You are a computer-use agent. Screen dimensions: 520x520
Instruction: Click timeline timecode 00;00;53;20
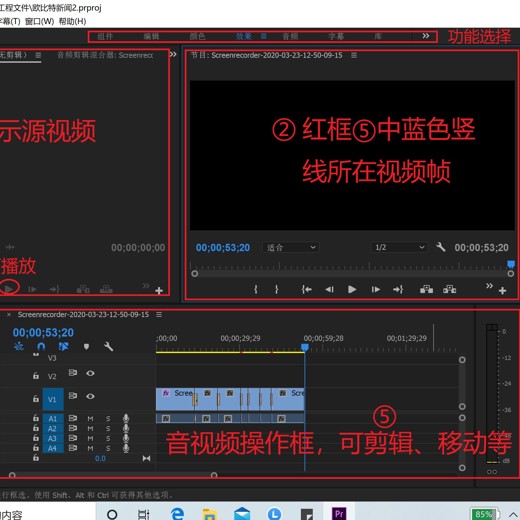(43, 332)
